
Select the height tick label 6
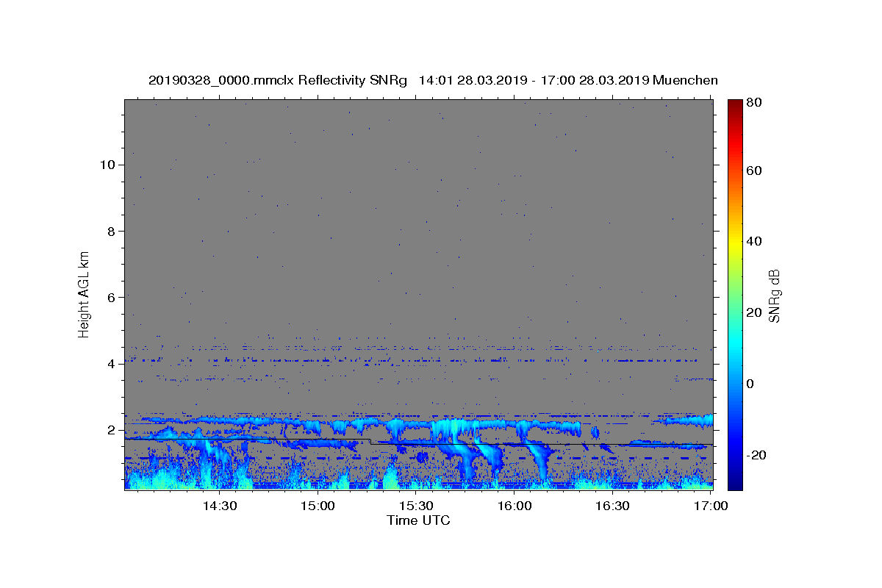coord(111,297)
